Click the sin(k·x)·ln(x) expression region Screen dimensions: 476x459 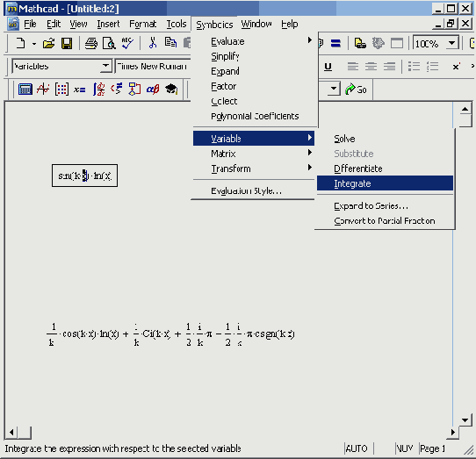click(x=84, y=176)
